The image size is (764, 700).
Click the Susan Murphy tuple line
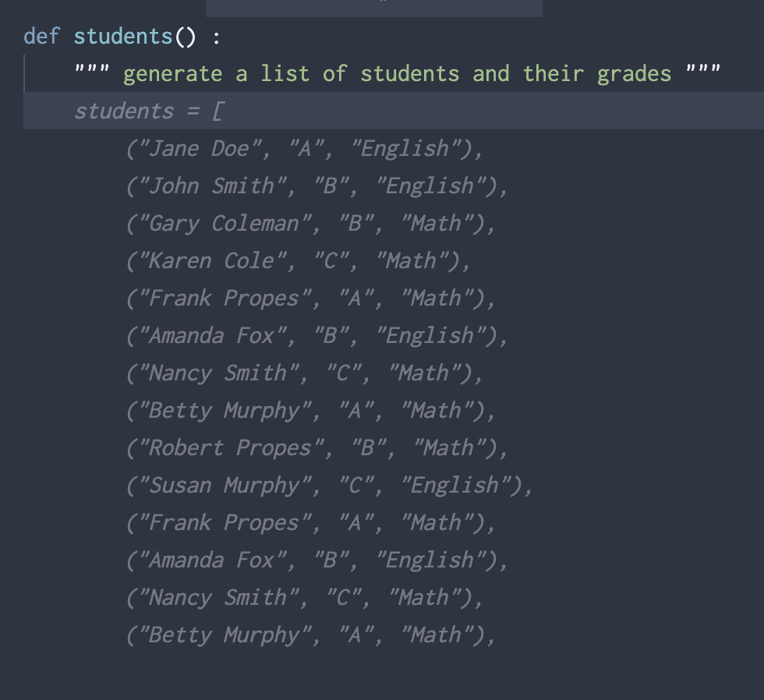(x=330, y=486)
